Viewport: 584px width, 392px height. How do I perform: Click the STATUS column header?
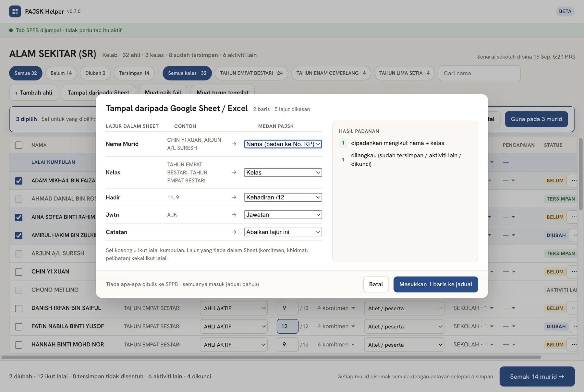coord(553,145)
